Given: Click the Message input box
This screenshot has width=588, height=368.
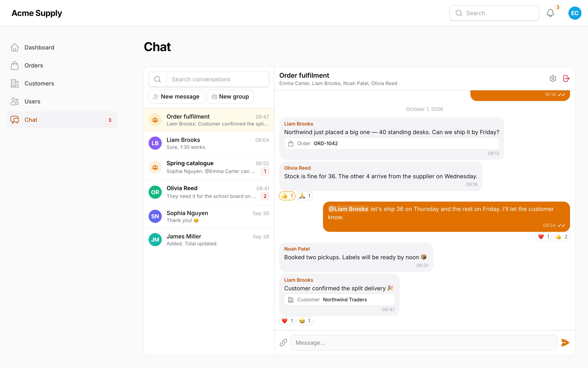Looking at the screenshot, I should tap(423, 342).
